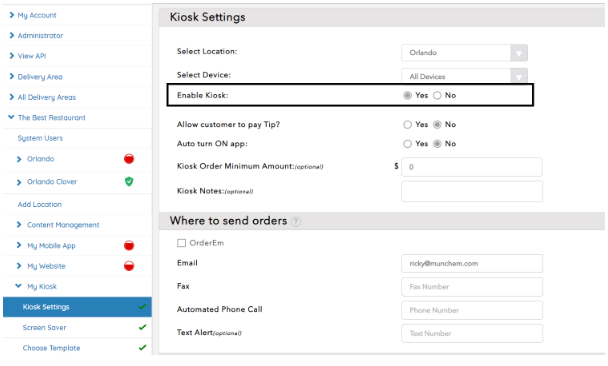Expand the Administrator chevron
This screenshot has width=608, height=366.
tap(12, 35)
